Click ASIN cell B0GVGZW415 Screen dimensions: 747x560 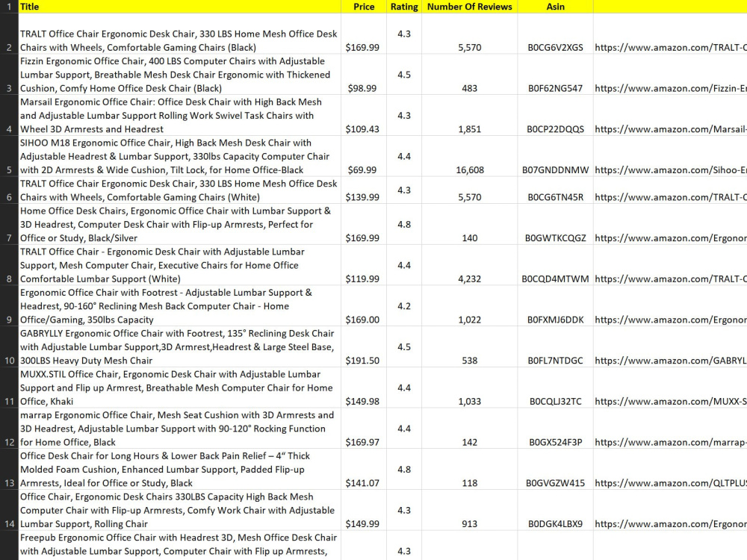pyautogui.click(x=555, y=469)
